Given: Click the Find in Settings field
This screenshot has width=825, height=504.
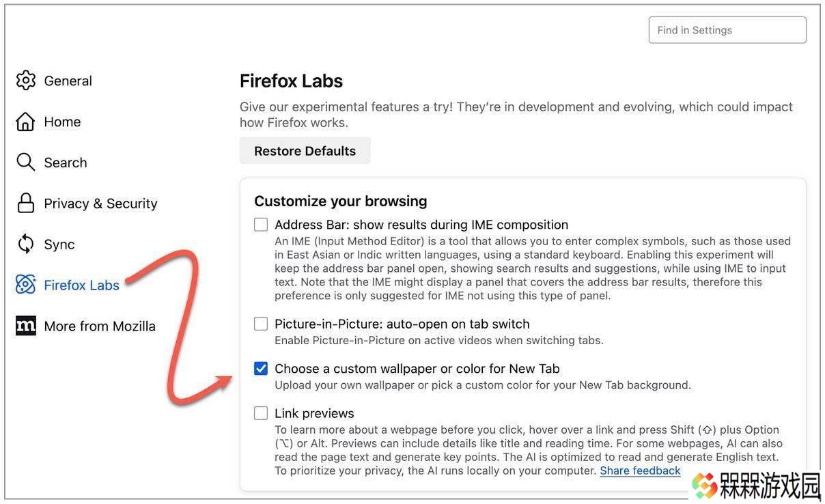Looking at the screenshot, I should tap(727, 30).
